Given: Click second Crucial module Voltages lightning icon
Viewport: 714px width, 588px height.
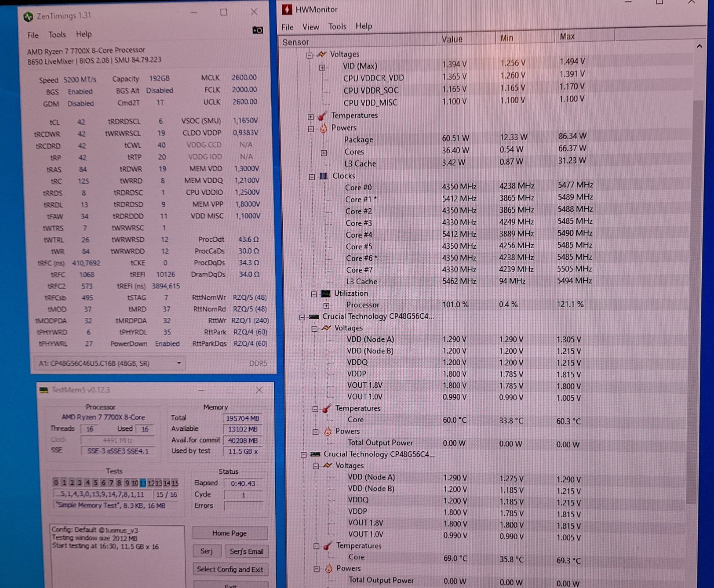Looking at the screenshot, I should pyautogui.click(x=328, y=465).
